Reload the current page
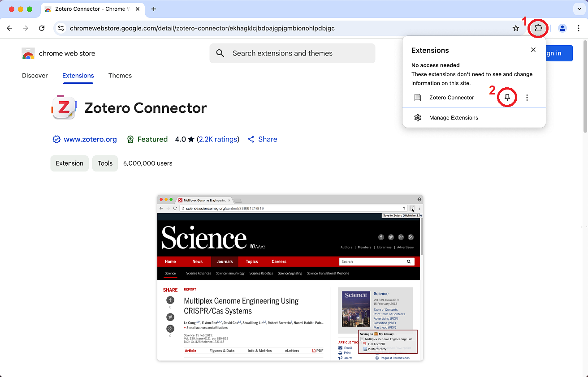 [42, 28]
